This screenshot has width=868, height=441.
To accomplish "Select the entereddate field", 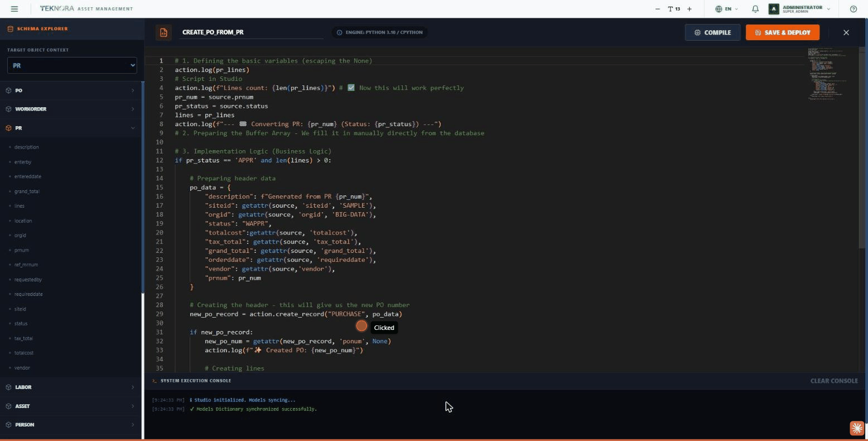I will coord(27,176).
